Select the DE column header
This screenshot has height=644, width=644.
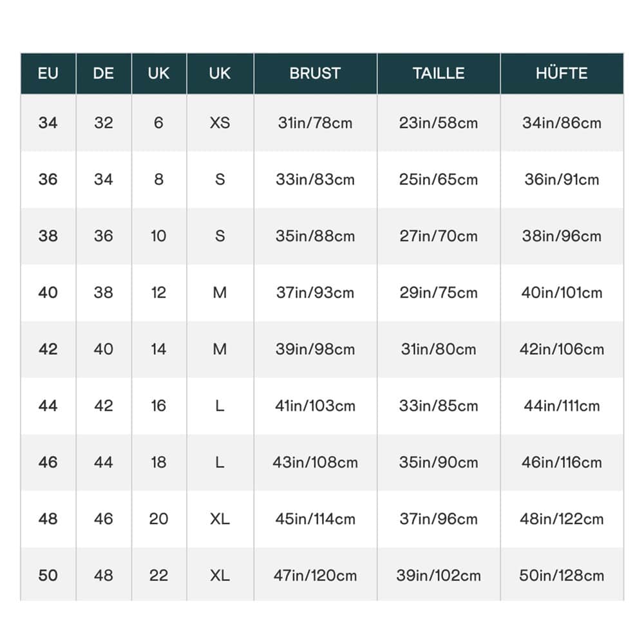(104, 73)
